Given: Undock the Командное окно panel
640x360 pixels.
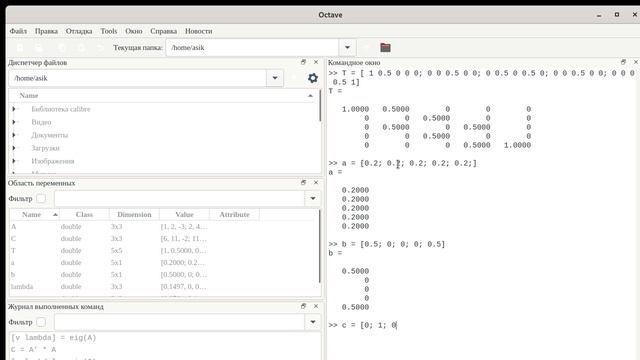Looking at the screenshot, I should [623, 62].
